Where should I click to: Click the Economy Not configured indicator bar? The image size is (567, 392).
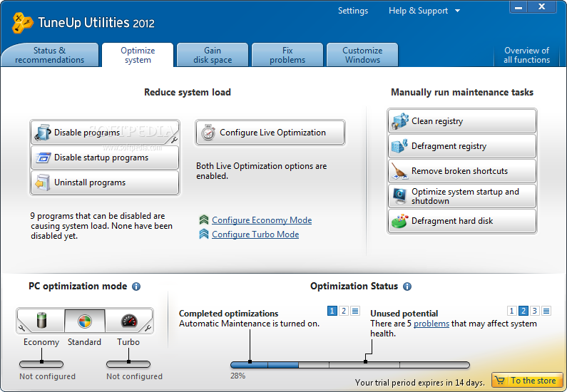coord(41,364)
